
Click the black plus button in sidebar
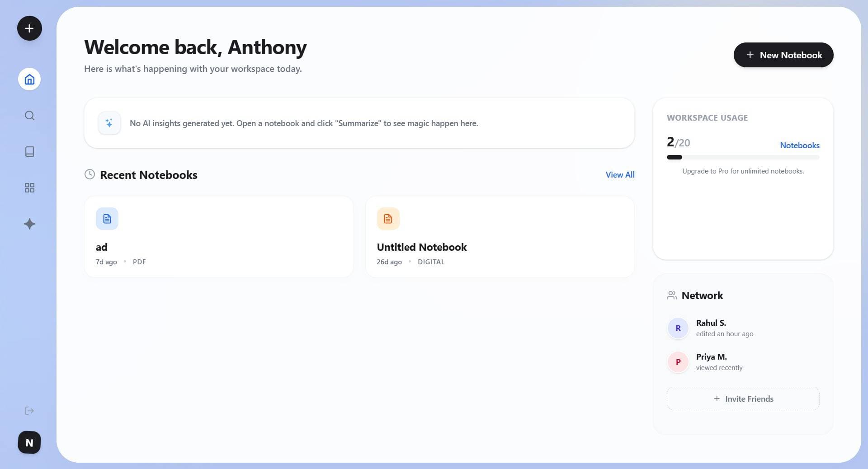tap(29, 28)
